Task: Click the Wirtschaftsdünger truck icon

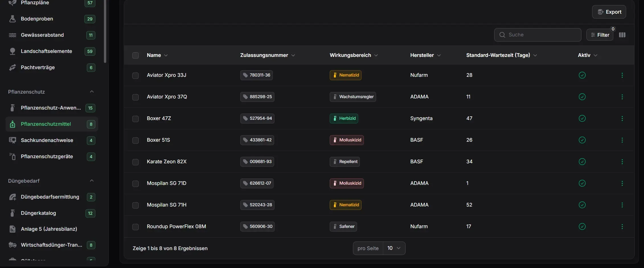Action: 12,245
